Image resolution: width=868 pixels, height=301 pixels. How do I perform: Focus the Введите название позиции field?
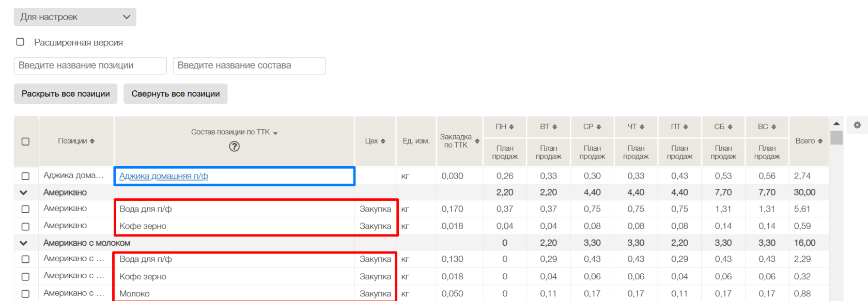point(90,66)
